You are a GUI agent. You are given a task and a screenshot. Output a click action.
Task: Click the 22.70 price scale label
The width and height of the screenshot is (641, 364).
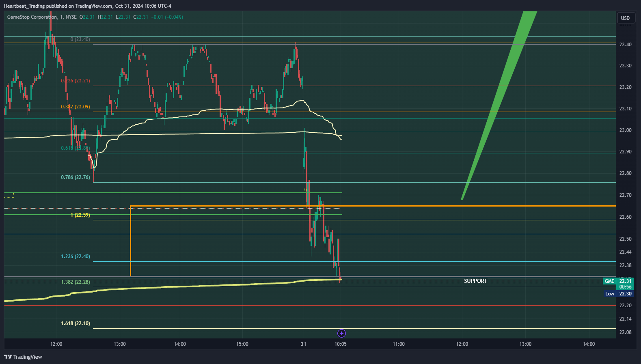click(x=625, y=195)
